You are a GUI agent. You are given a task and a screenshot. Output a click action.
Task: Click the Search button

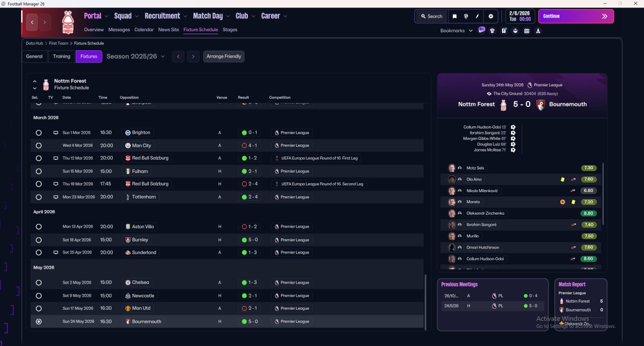(x=432, y=16)
